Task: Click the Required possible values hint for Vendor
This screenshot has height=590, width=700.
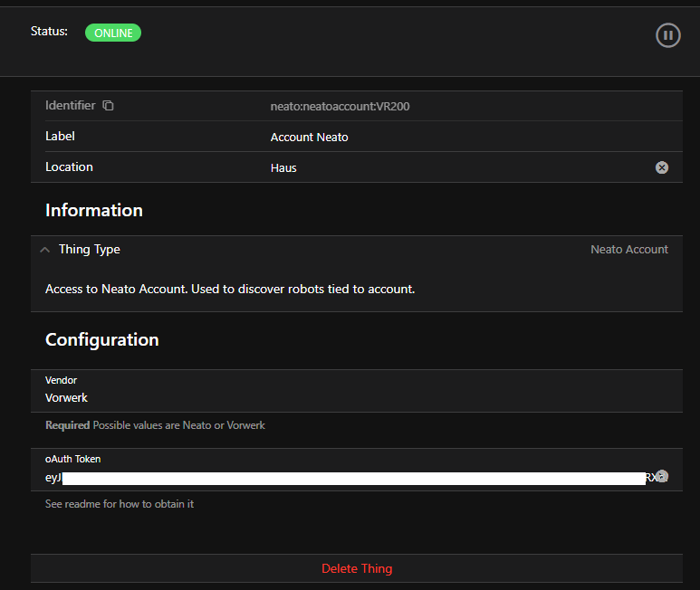Action: coord(155,424)
